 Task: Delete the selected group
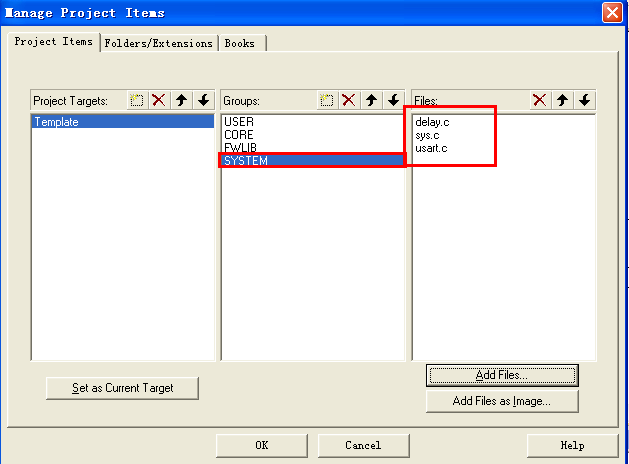click(x=349, y=100)
